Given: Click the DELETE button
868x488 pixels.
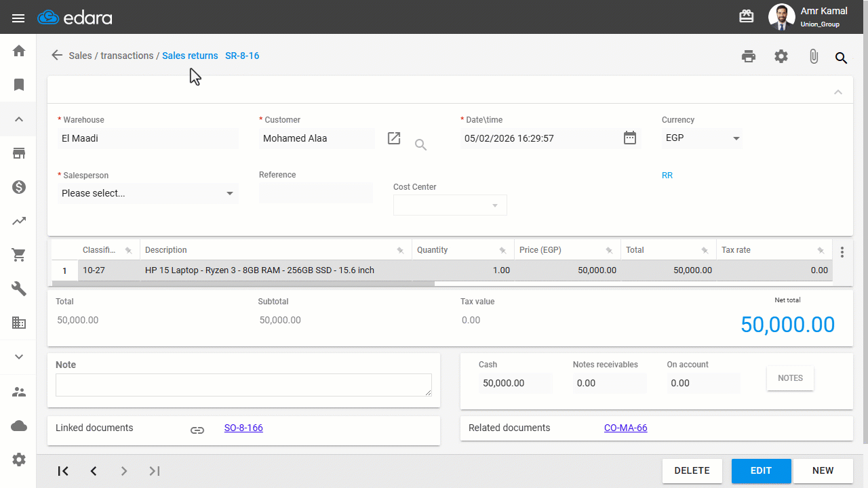Looking at the screenshot, I should tap(692, 470).
